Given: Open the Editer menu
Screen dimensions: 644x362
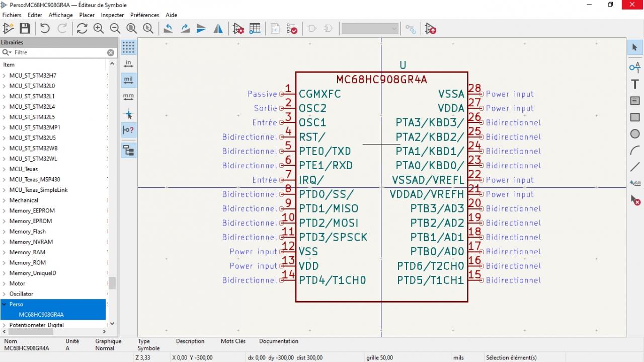Looking at the screenshot, I should click(35, 15).
